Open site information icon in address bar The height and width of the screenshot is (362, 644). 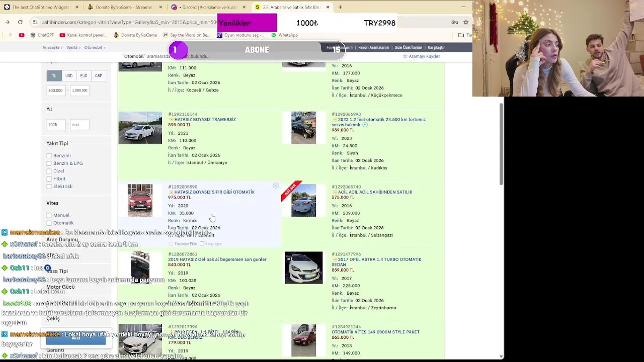point(35,22)
